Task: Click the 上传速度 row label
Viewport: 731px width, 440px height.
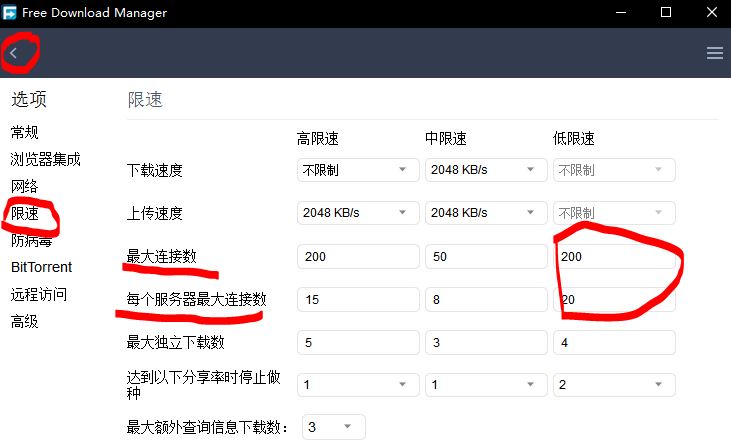Action: [x=154, y=213]
